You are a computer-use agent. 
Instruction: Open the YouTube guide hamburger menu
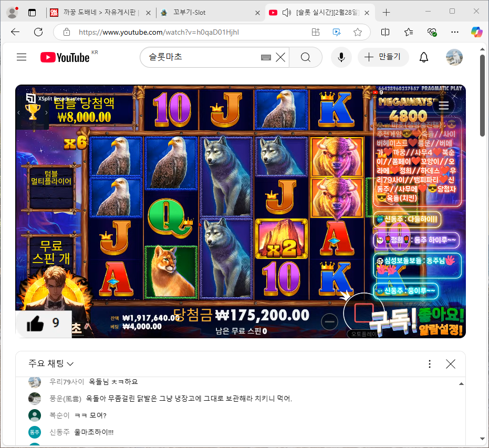coord(22,57)
